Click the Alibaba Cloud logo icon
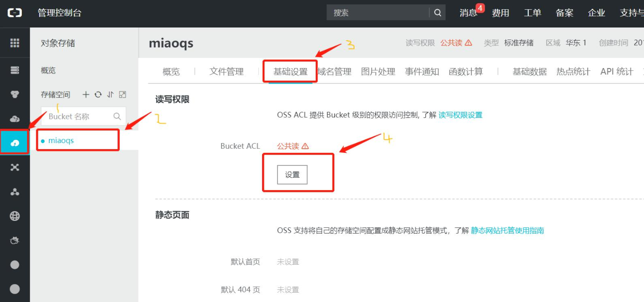The width and height of the screenshot is (644, 302). [x=14, y=13]
